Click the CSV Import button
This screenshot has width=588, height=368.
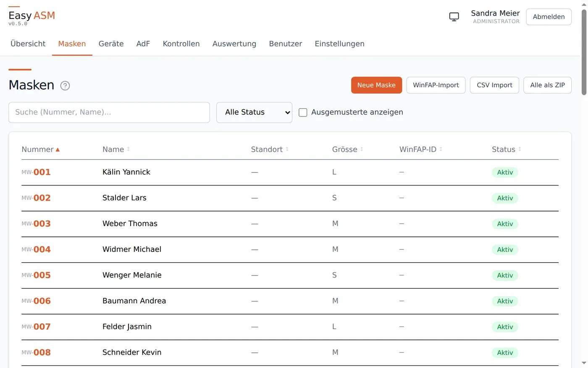pyautogui.click(x=494, y=85)
